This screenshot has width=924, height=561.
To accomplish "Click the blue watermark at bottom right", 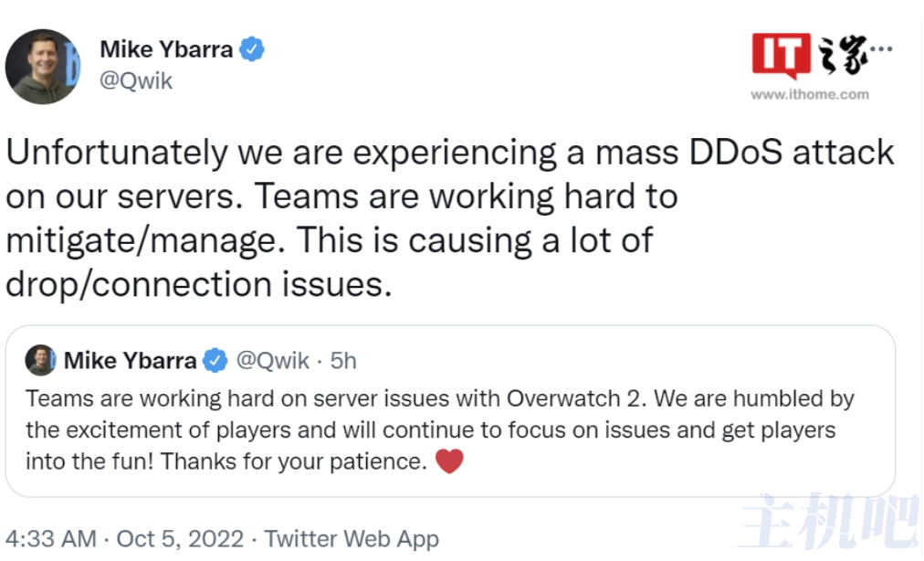I will (830, 522).
